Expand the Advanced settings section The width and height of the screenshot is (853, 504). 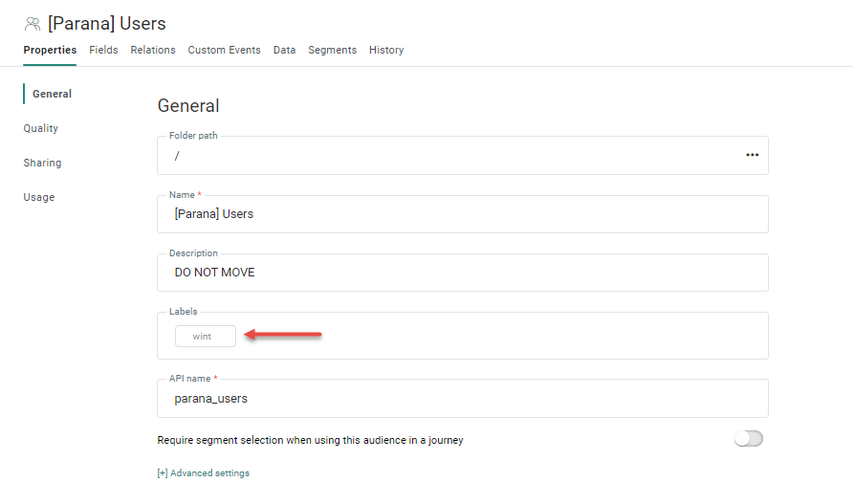[x=204, y=473]
